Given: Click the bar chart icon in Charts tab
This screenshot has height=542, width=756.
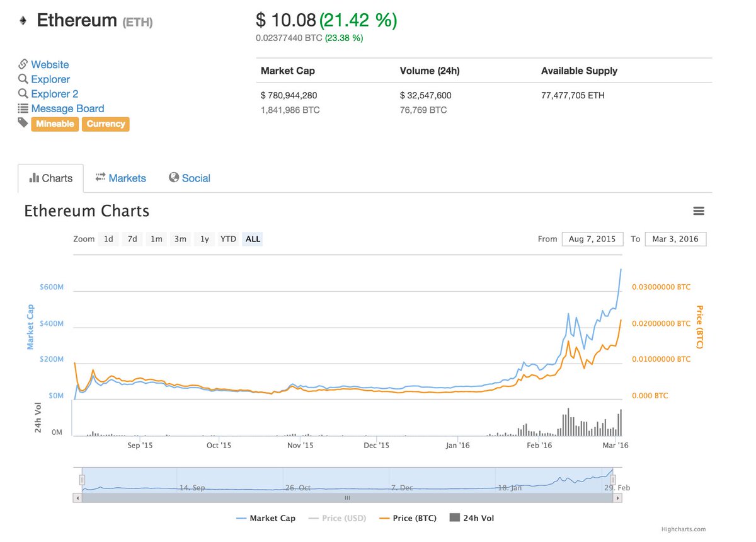Looking at the screenshot, I should coord(34,178).
